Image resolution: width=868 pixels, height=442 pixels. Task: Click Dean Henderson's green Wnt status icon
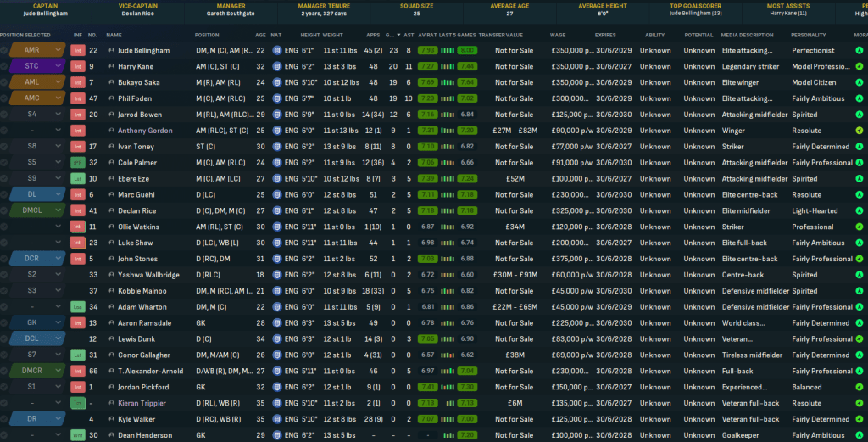pos(78,435)
